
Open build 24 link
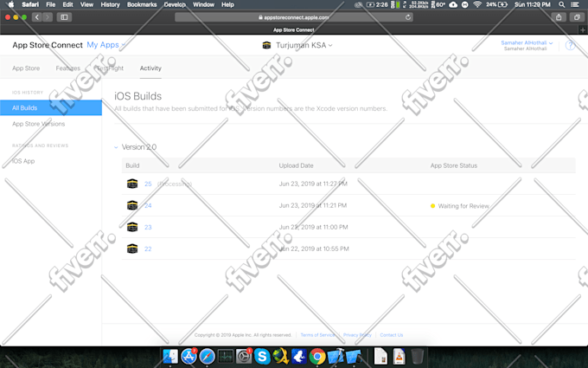[x=148, y=206]
